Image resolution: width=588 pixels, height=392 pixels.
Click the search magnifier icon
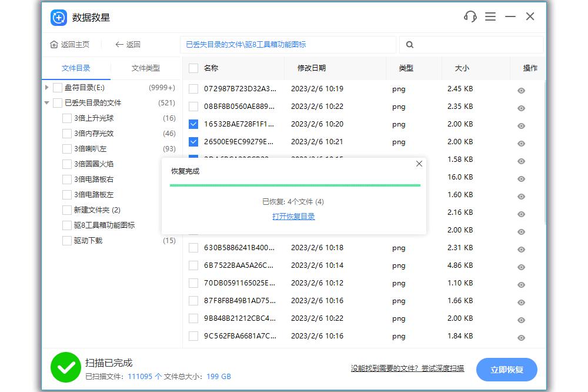pos(409,44)
